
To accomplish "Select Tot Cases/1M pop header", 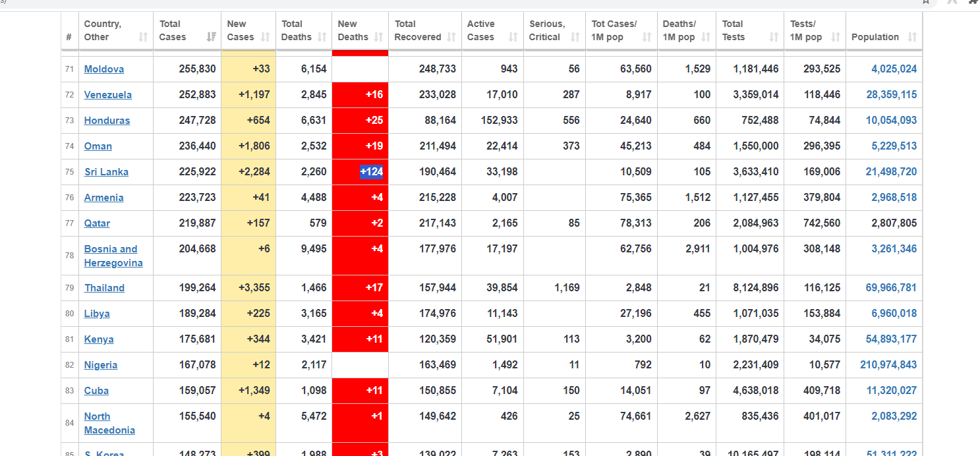I will tap(621, 30).
